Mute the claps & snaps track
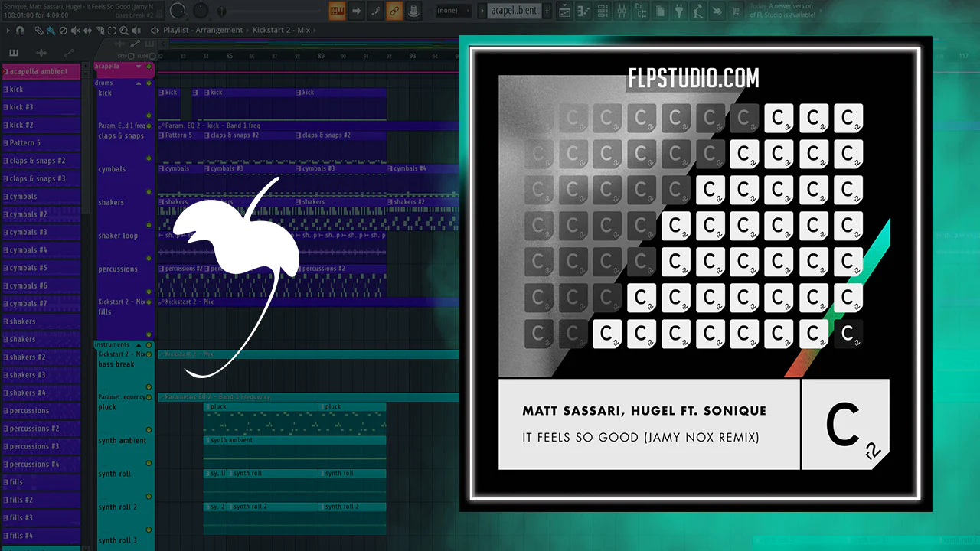Viewport: 980px width, 551px height. click(x=149, y=158)
